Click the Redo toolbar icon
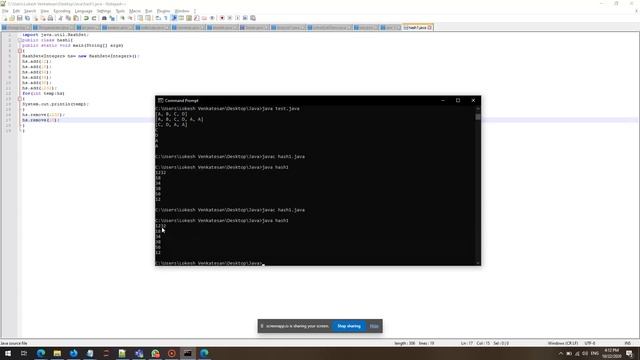This screenshot has height=360, width=640. pyautogui.click(x=94, y=18)
